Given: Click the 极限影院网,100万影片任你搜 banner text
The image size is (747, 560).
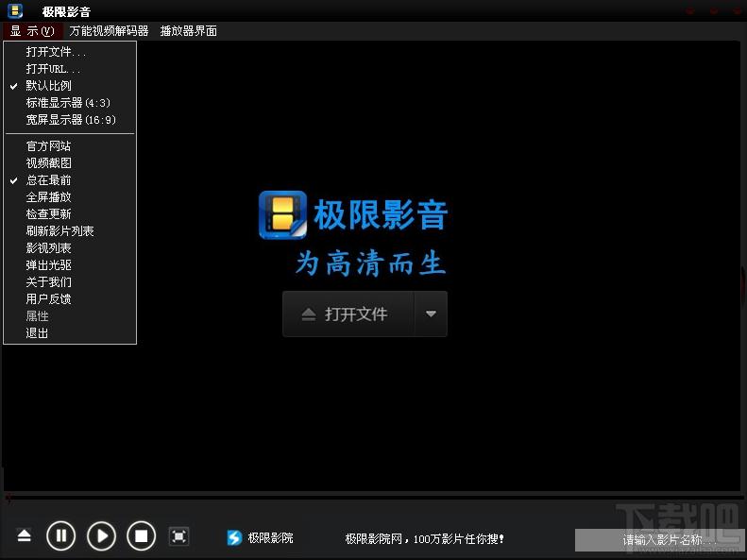Looking at the screenshot, I should (424, 539).
